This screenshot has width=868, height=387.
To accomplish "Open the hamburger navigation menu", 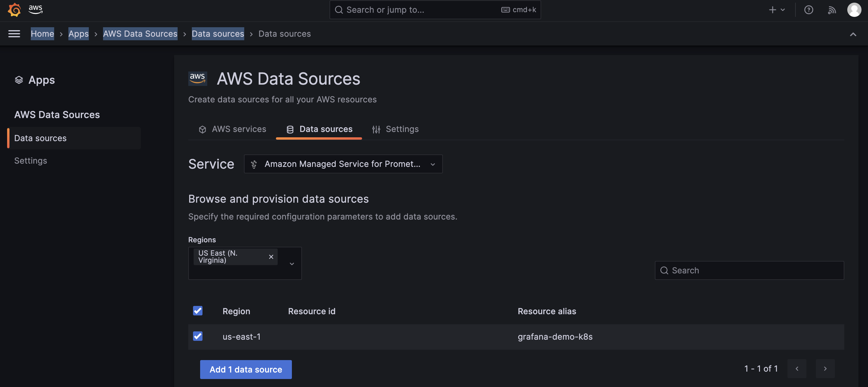I will pyautogui.click(x=14, y=34).
